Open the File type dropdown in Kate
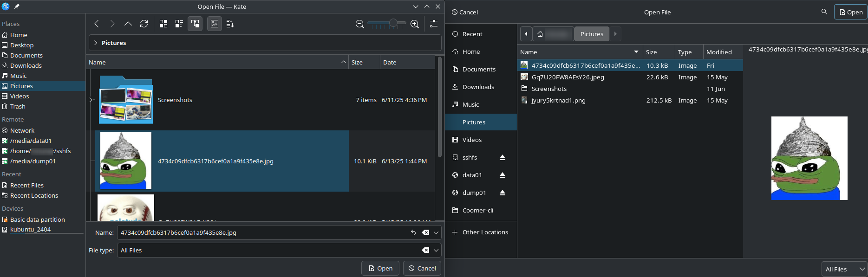The image size is (868, 277). 436,250
